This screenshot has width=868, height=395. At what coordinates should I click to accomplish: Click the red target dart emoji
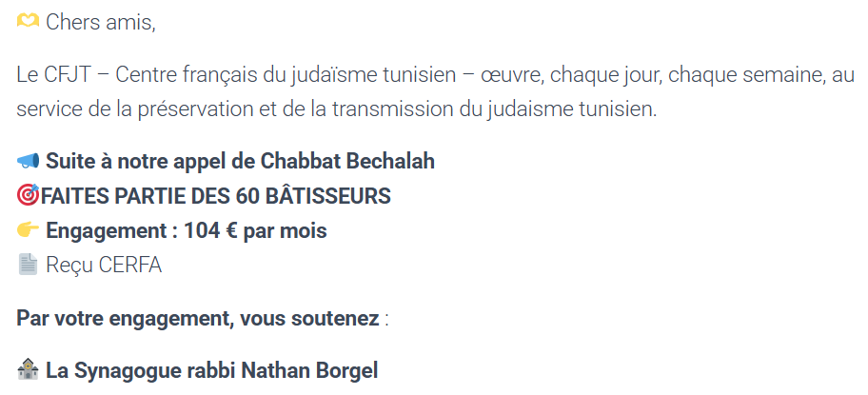28,195
